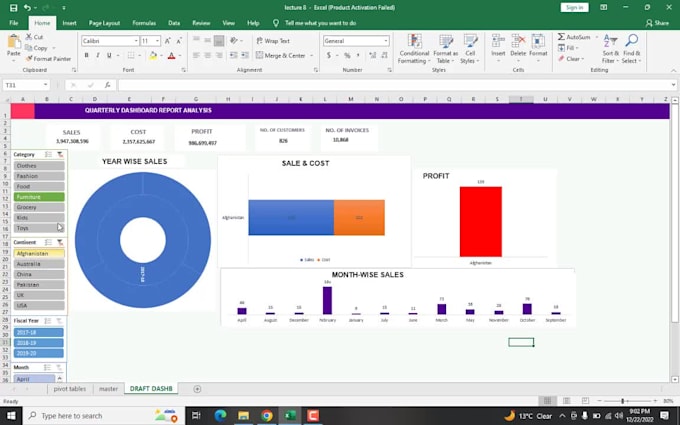Open Chrome from the Windows taskbar

[267, 415]
